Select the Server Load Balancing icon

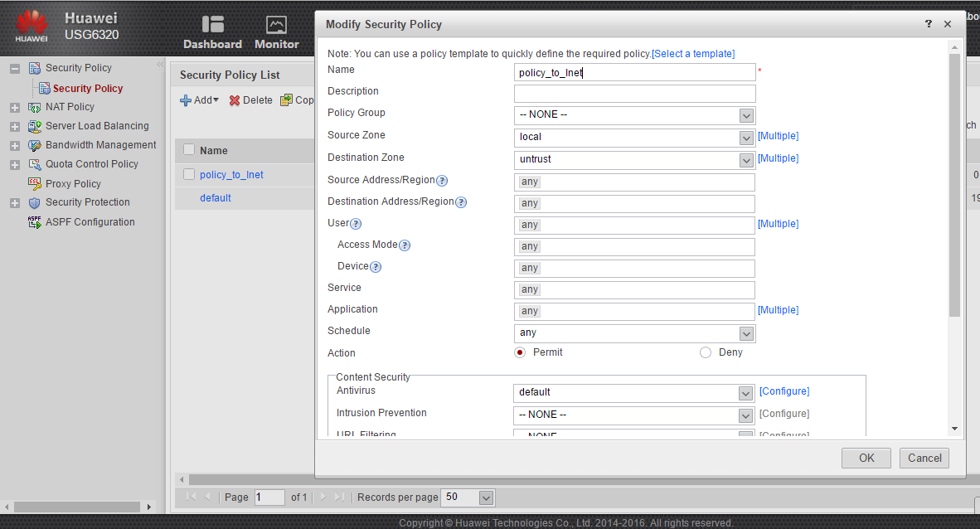coord(35,126)
